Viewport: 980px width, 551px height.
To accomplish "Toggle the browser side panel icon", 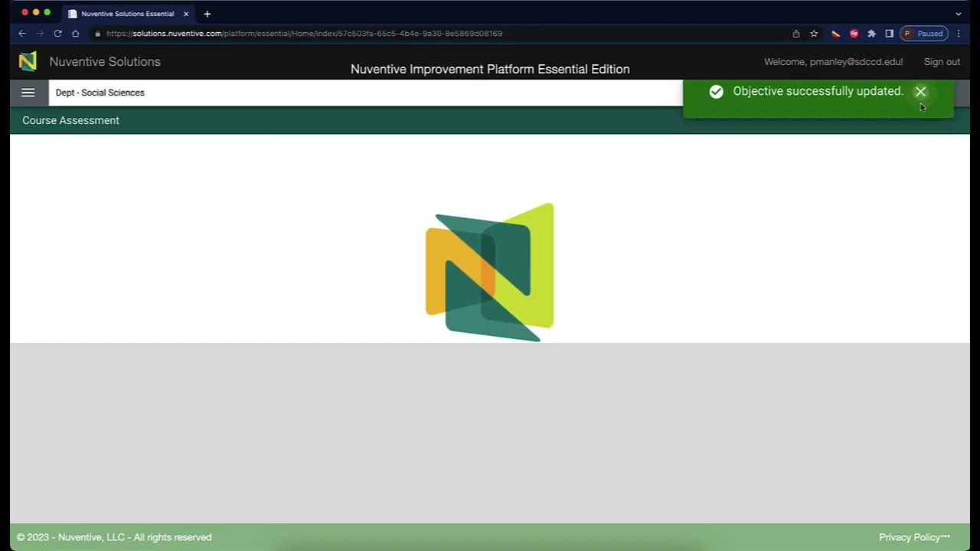I will [889, 34].
